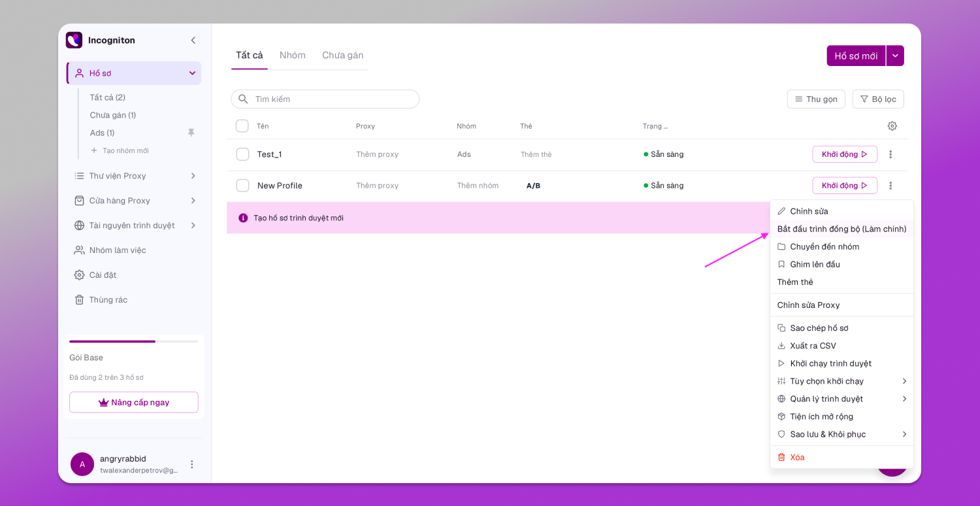
Task: Expand the Quản lý trình duyệt submenu
Action: [841, 399]
